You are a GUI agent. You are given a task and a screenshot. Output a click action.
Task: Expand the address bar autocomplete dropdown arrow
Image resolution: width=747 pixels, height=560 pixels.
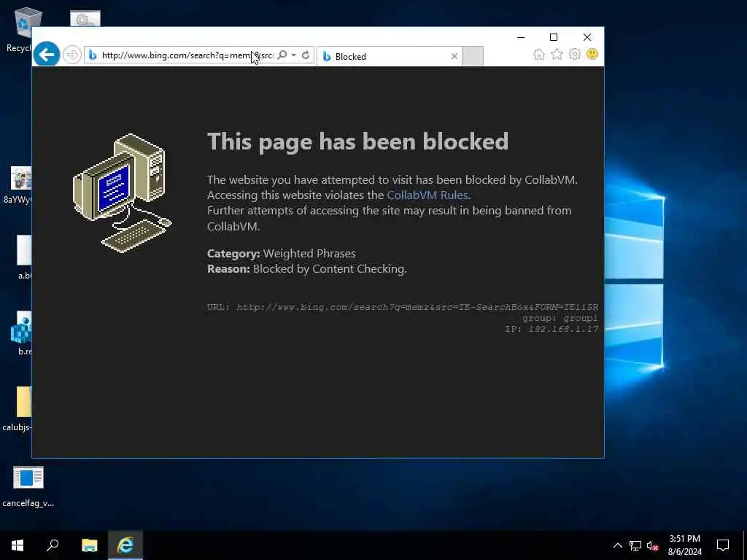[x=294, y=55]
